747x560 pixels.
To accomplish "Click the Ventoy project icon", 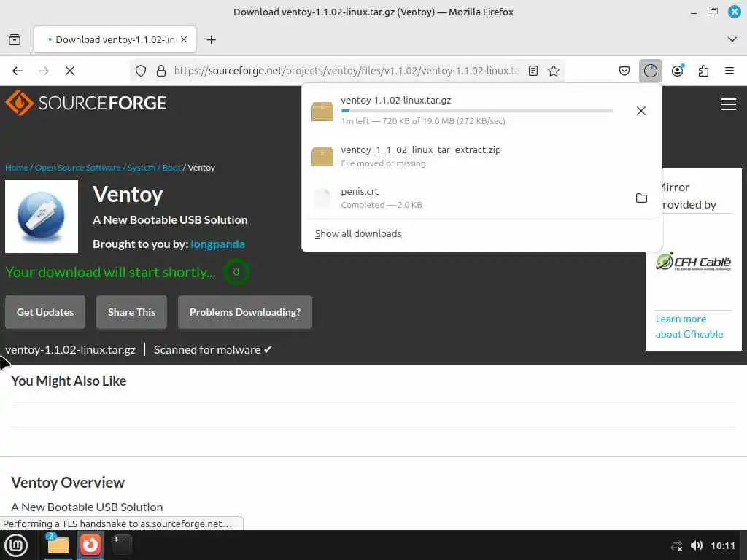I will click(42, 217).
